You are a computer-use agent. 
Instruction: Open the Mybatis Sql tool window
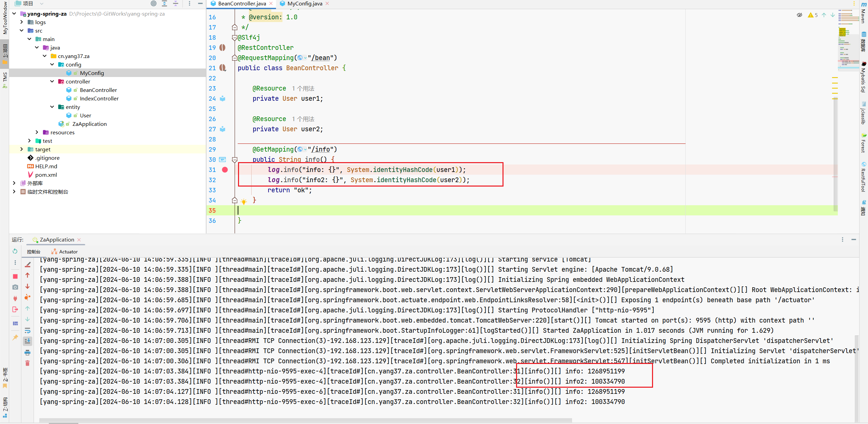tap(864, 77)
